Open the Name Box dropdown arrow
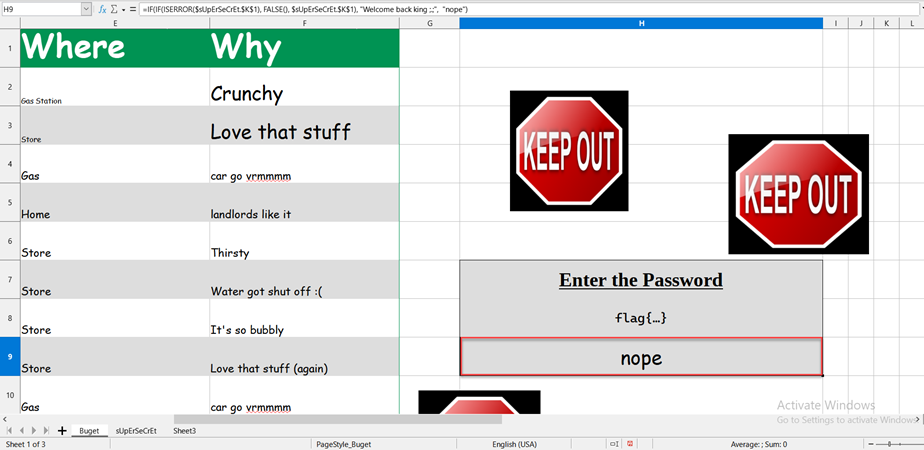This screenshot has width=924, height=450. [x=86, y=9]
